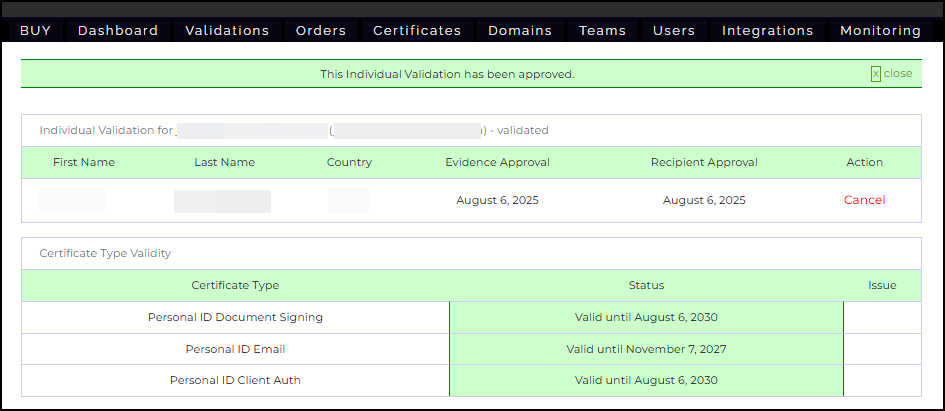
Task: Open the BUY menu item
Action: coord(35,31)
